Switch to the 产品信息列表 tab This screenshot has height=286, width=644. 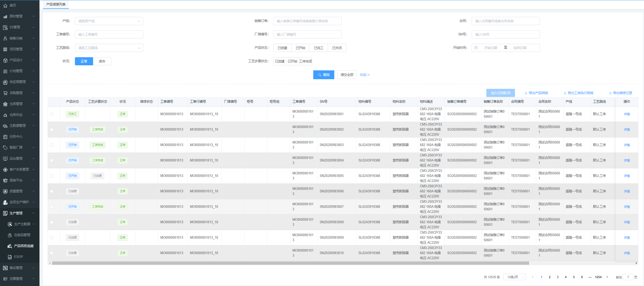(56, 4)
